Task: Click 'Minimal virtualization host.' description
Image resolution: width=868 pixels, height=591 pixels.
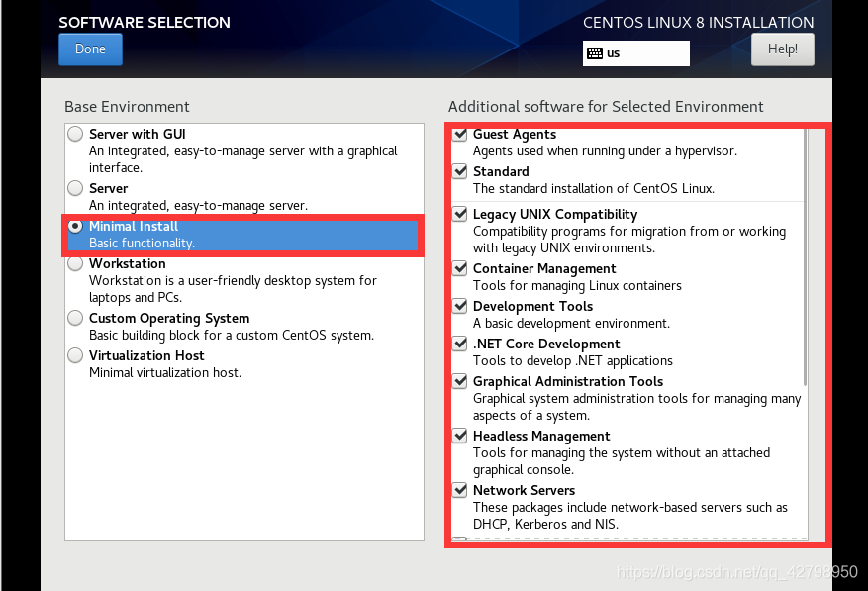Action: coord(165,373)
